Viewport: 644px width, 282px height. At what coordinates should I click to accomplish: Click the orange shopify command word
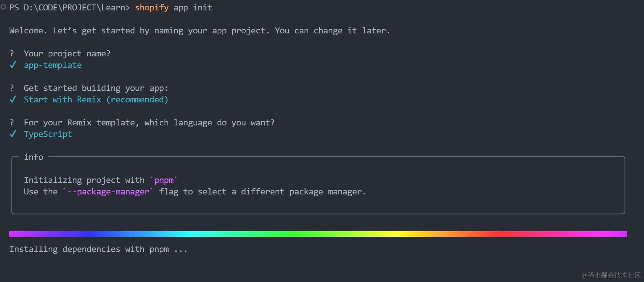coord(152,7)
